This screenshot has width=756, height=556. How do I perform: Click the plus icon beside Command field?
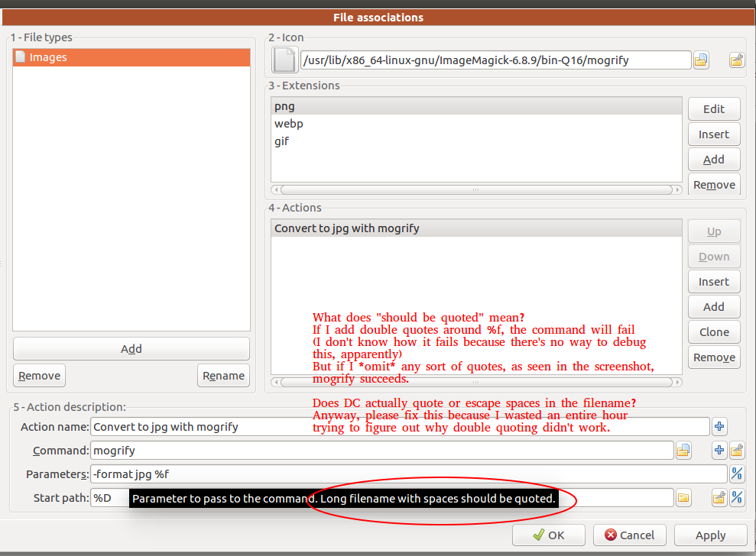[x=719, y=451]
